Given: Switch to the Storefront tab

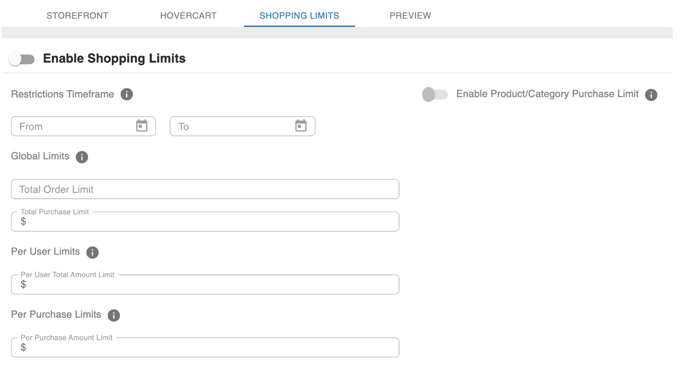Looking at the screenshot, I should 77,16.
